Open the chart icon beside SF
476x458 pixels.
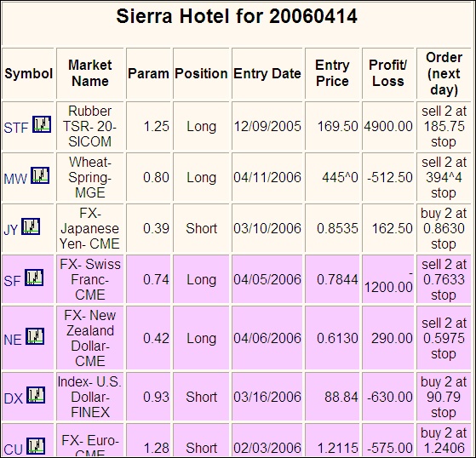click(x=34, y=278)
